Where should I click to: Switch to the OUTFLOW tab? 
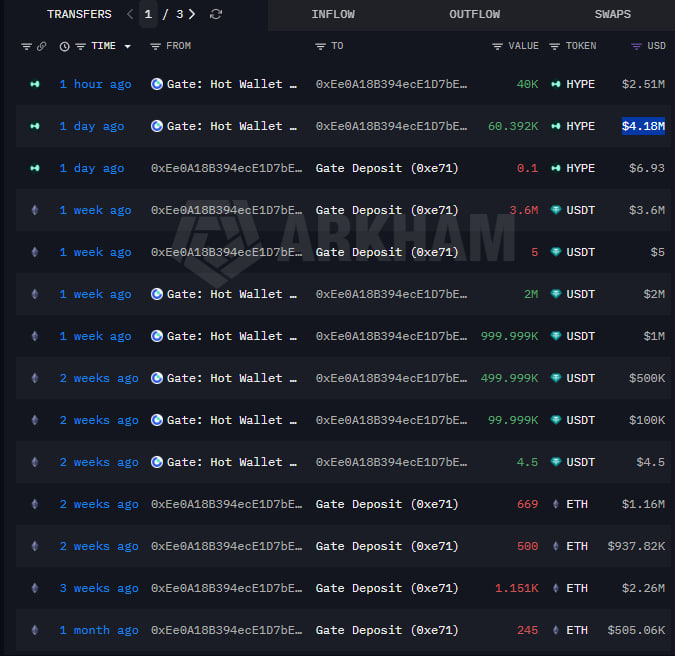pos(475,14)
